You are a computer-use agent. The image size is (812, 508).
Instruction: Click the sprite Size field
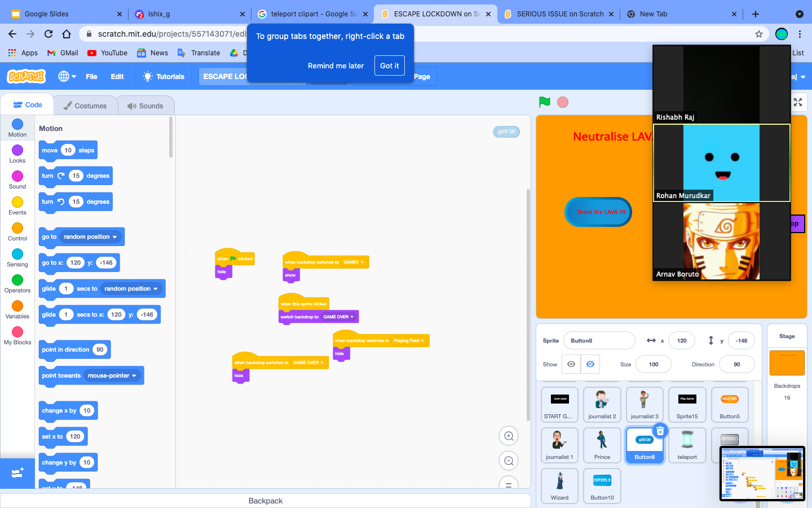pos(654,364)
